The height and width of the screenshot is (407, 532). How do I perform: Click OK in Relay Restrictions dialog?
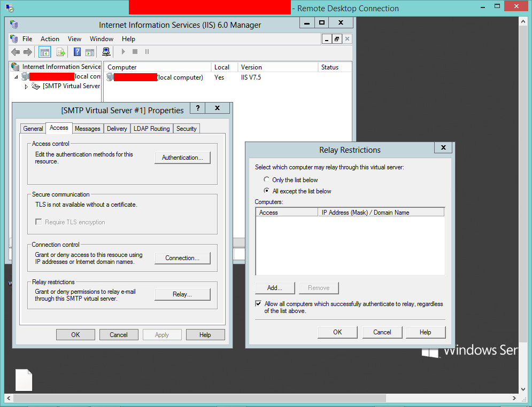pyautogui.click(x=337, y=332)
